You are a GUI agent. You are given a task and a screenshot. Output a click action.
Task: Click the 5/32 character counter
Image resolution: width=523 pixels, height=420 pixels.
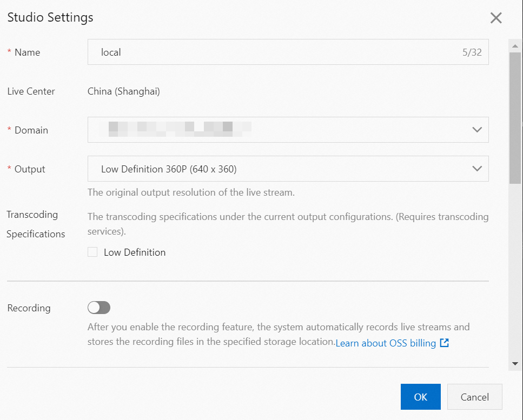[472, 53]
